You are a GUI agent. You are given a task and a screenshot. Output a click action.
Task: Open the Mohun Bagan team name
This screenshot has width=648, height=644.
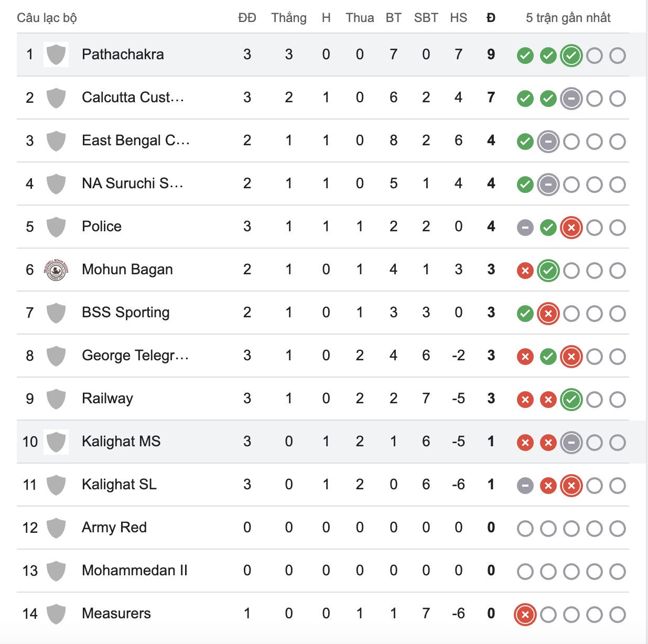pyautogui.click(x=127, y=270)
